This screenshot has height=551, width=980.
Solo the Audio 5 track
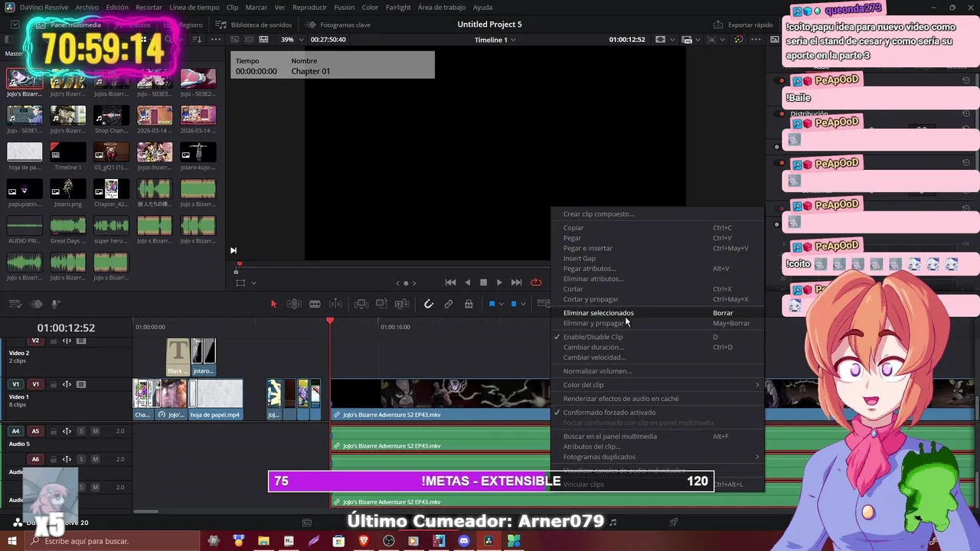tap(80, 431)
